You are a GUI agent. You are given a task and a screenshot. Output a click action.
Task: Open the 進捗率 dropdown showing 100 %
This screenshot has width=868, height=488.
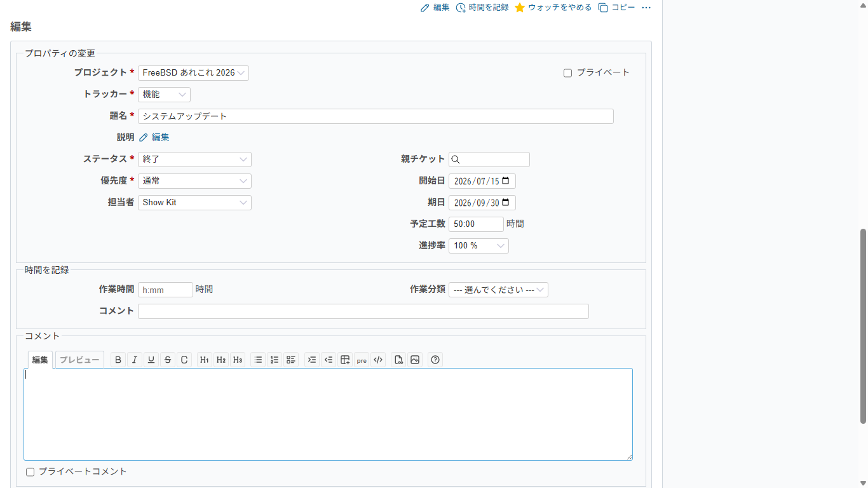[x=478, y=246]
